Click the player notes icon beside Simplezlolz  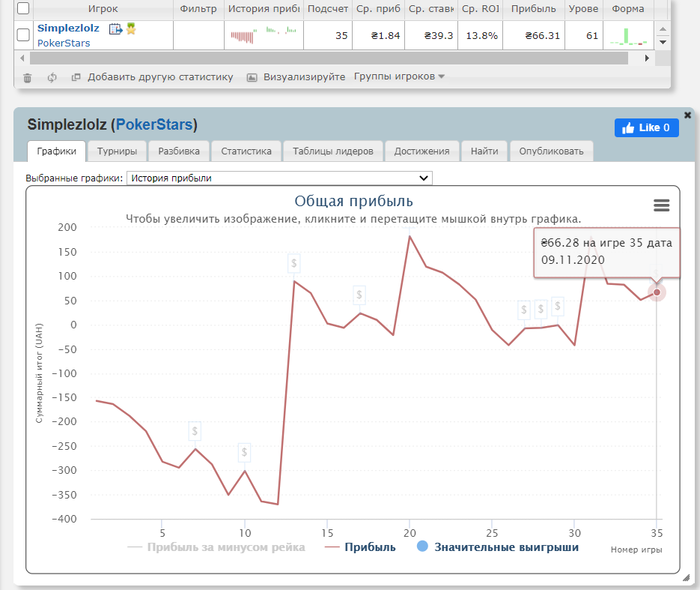(116, 29)
